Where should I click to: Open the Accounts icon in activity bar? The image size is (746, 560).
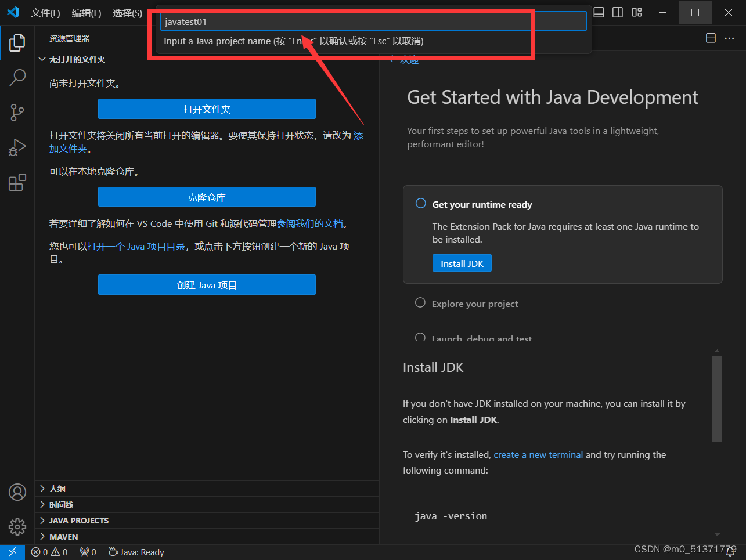click(x=17, y=492)
